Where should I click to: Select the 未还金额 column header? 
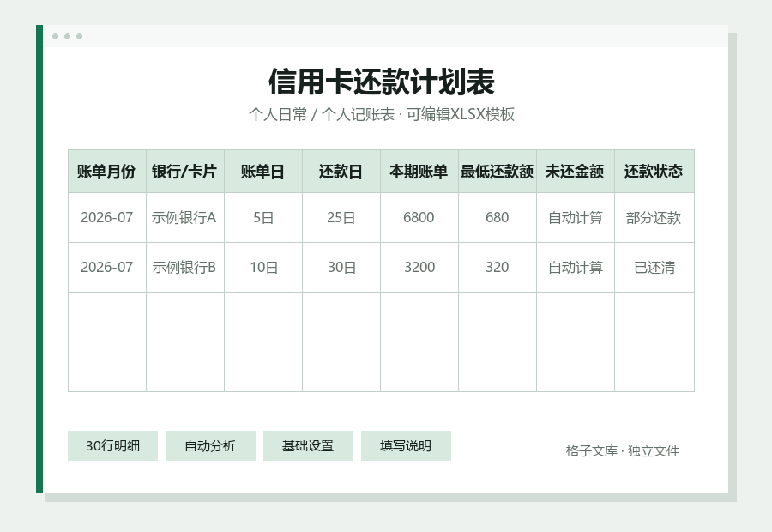click(x=575, y=172)
